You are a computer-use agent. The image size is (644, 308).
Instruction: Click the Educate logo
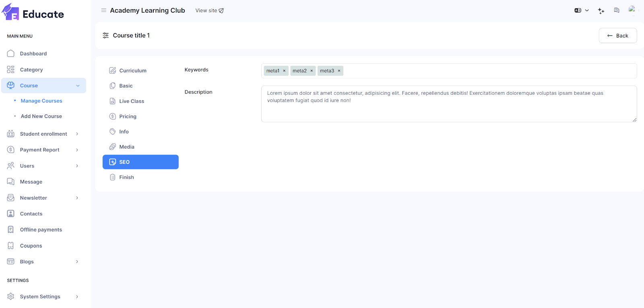tap(33, 13)
